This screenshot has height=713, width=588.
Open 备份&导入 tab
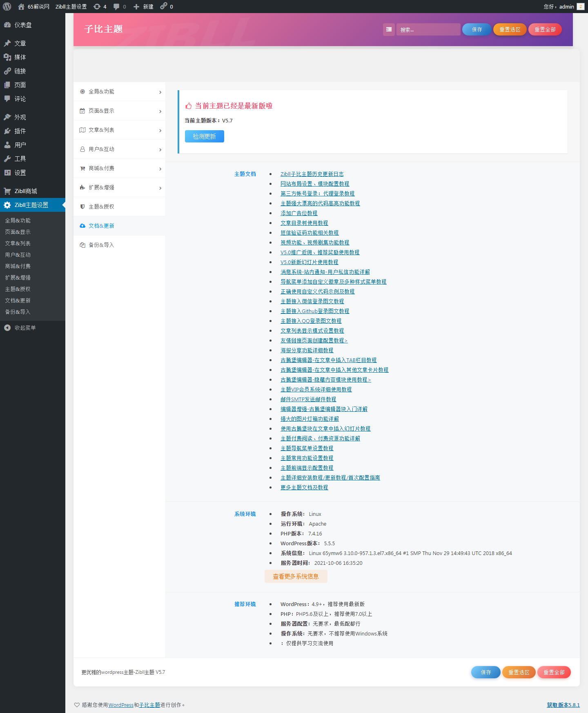point(119,245)
